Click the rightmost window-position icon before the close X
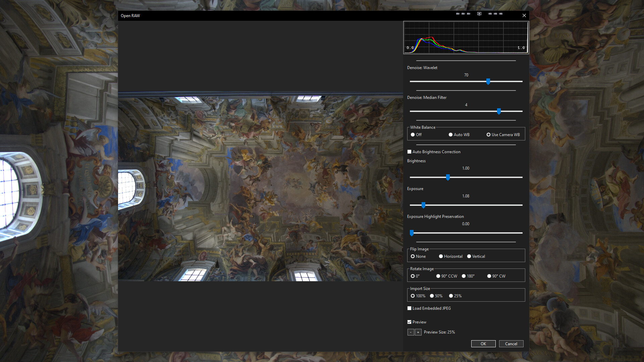The image size is (644, 362). pyautogui.click(x=501, y=14)
